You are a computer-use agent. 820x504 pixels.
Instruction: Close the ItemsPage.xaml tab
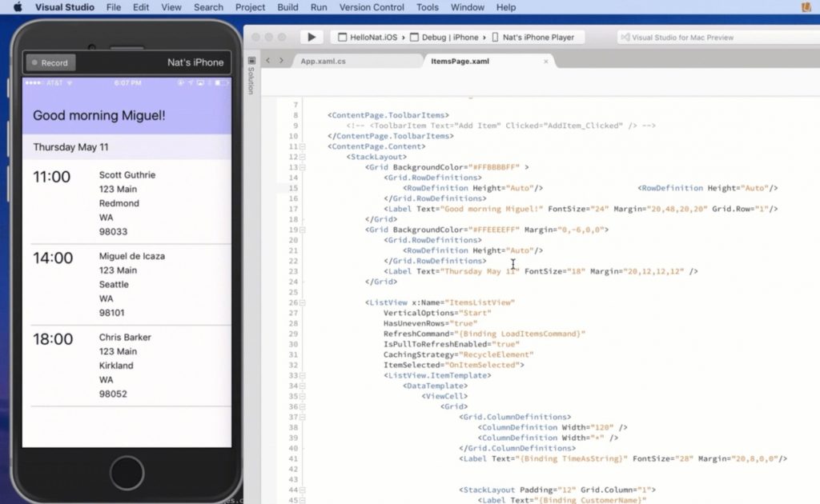point(546,62)
